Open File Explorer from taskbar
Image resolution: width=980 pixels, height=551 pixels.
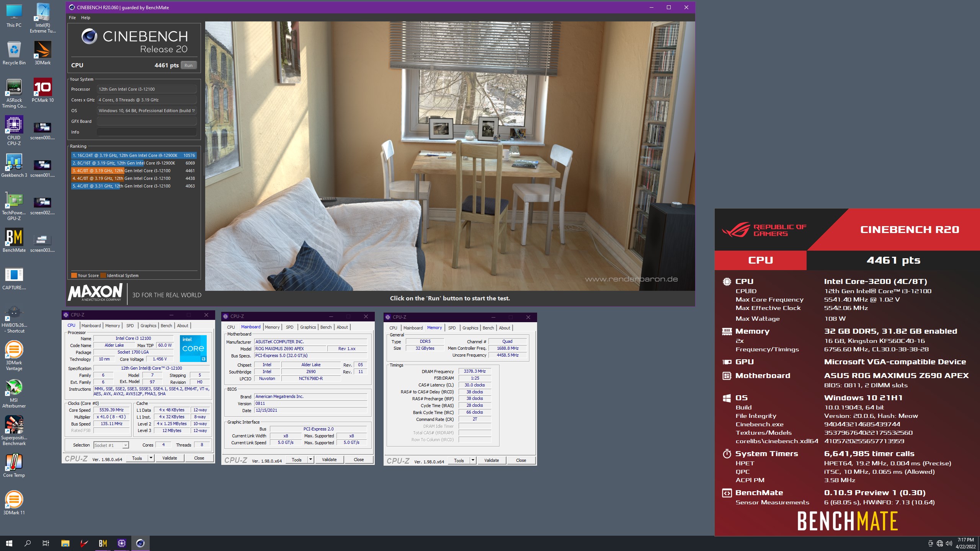(x=65, y=543)
